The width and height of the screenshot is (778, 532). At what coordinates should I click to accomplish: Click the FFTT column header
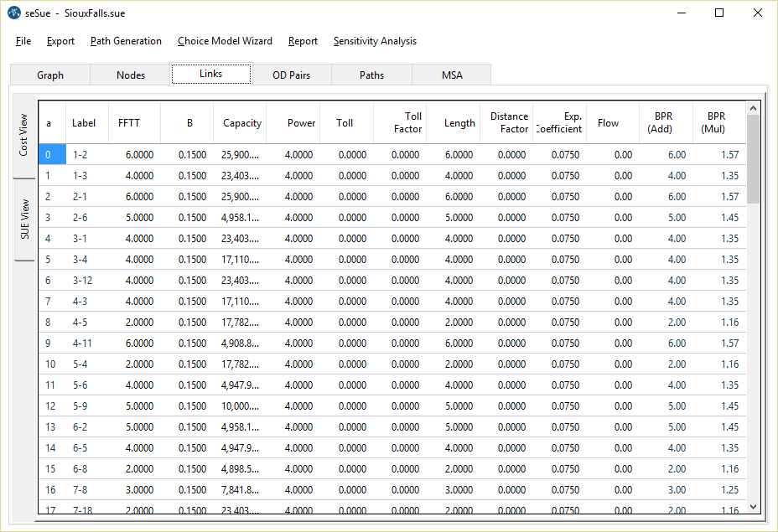pyautogui.click(x=129, y=123)
